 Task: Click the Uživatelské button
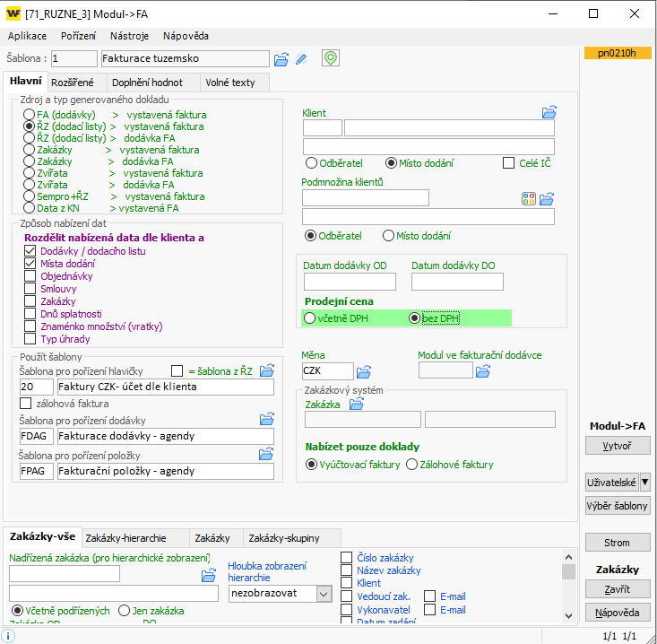(x=612, y=483)
